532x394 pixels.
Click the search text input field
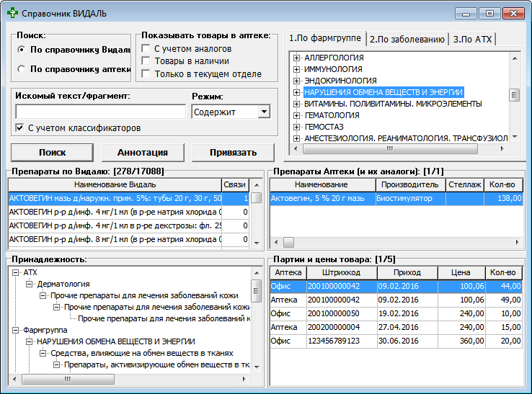pos(100,112)
